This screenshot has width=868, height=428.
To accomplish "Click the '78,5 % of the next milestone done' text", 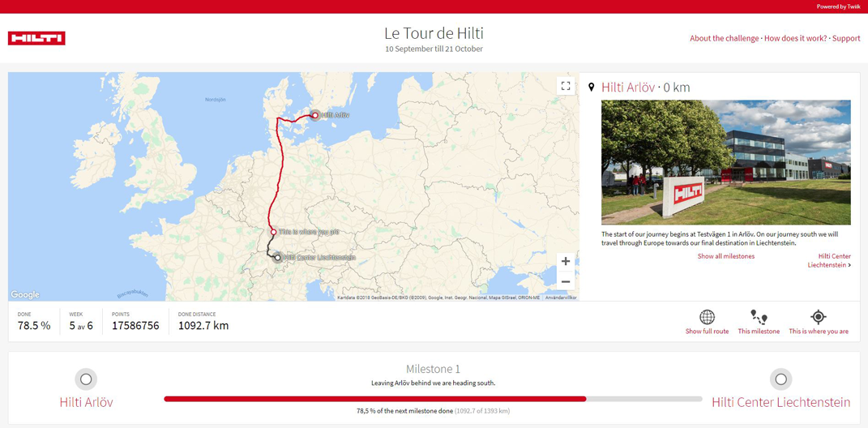I will [405, 412].
